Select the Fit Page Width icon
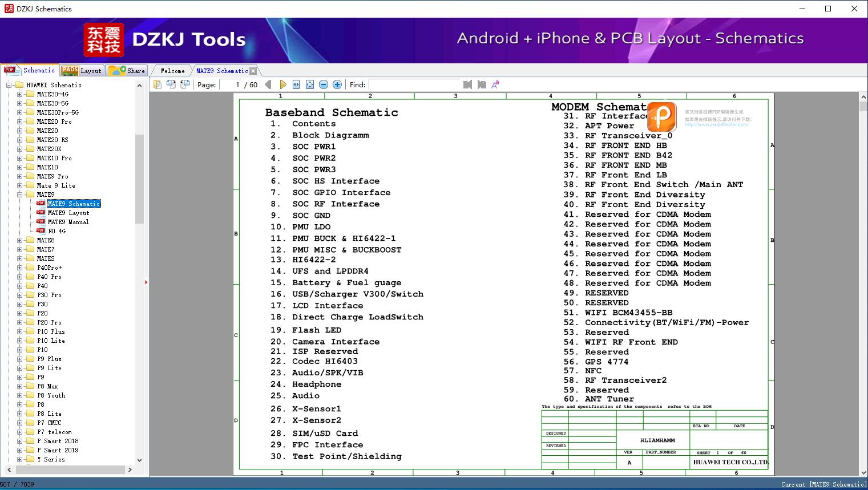The height and width of the screenshot is (490, 868). pos(296,84)
